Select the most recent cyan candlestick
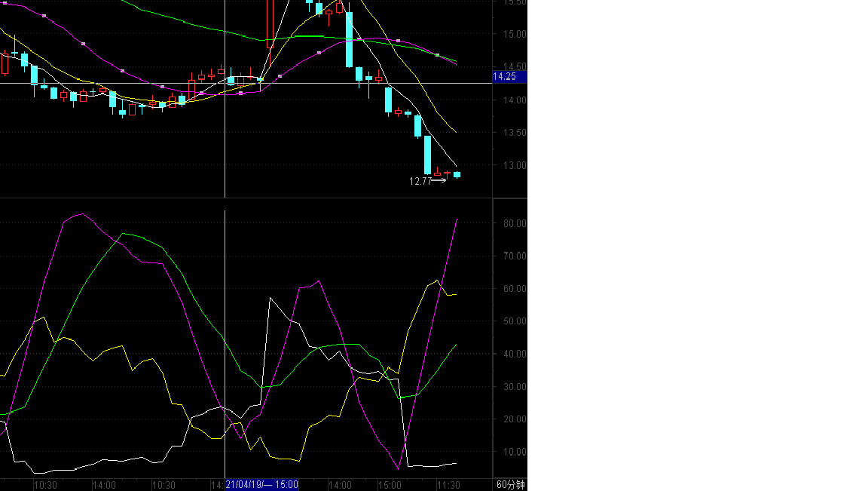 457,174
